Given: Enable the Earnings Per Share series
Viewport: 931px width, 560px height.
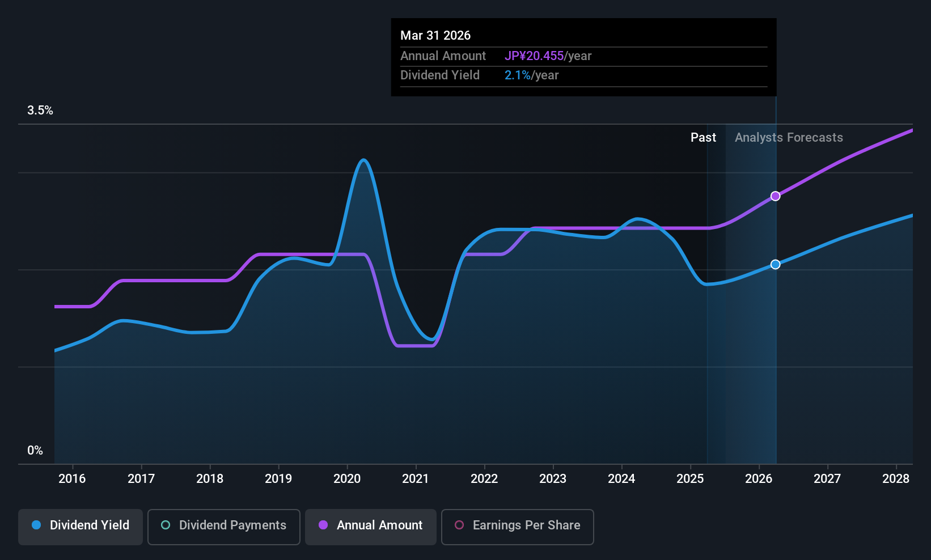Looking at the screenshot, I should click(x=518, y=527).
